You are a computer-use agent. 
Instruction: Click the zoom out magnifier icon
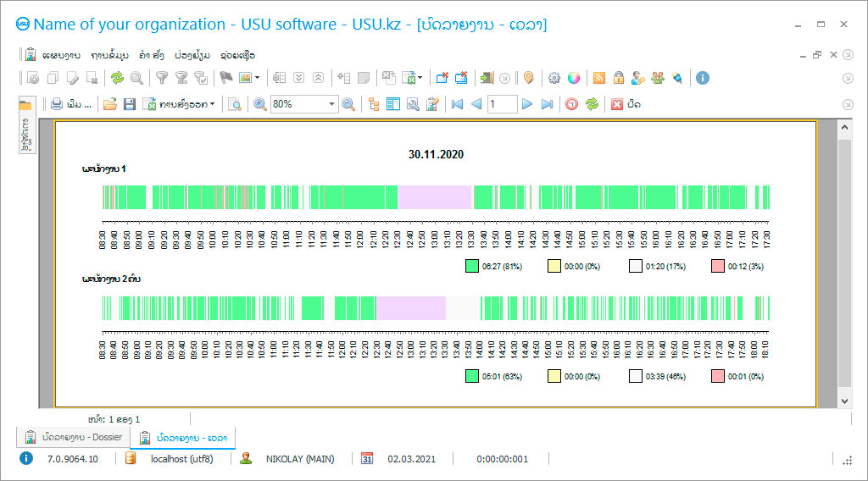pyautogui.click(x=348, y=104)
